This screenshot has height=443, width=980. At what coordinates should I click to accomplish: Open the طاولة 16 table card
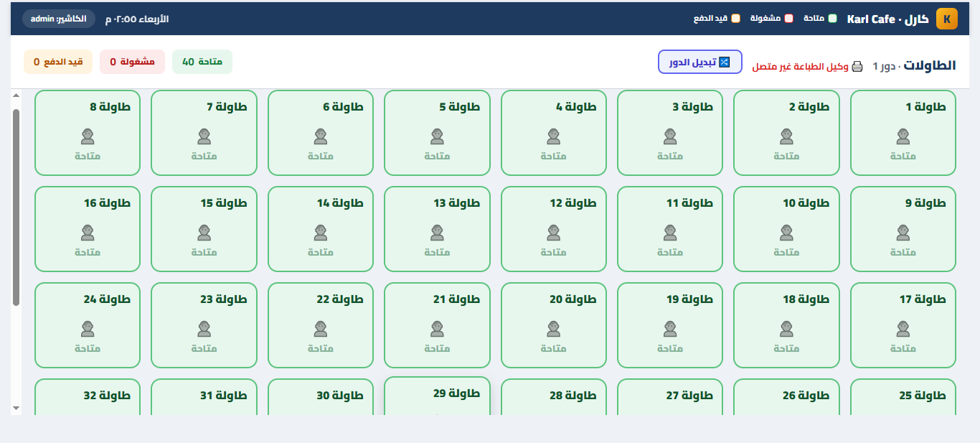point(88,229)
